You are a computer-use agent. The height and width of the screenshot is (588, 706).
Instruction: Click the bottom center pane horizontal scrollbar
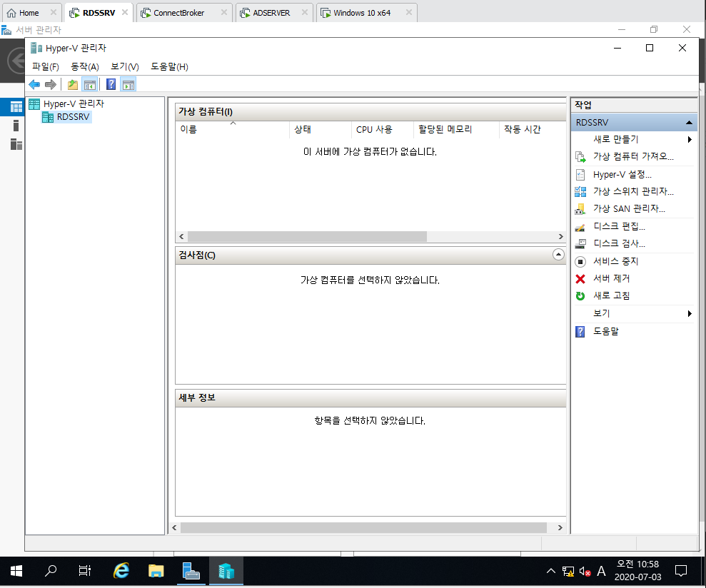coord(363,527)
